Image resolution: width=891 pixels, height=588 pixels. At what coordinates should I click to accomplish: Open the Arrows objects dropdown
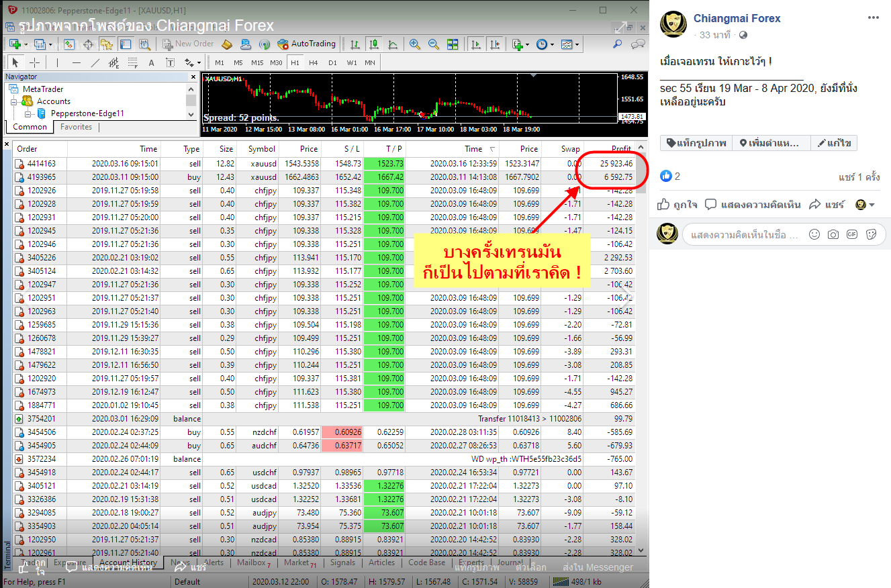pos(193,63)
